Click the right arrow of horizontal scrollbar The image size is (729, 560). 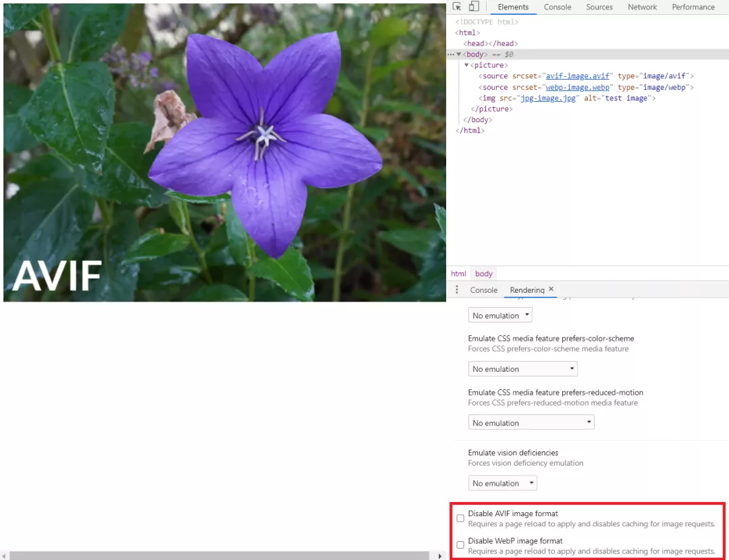pyautogui.click(x=440, y=555)
